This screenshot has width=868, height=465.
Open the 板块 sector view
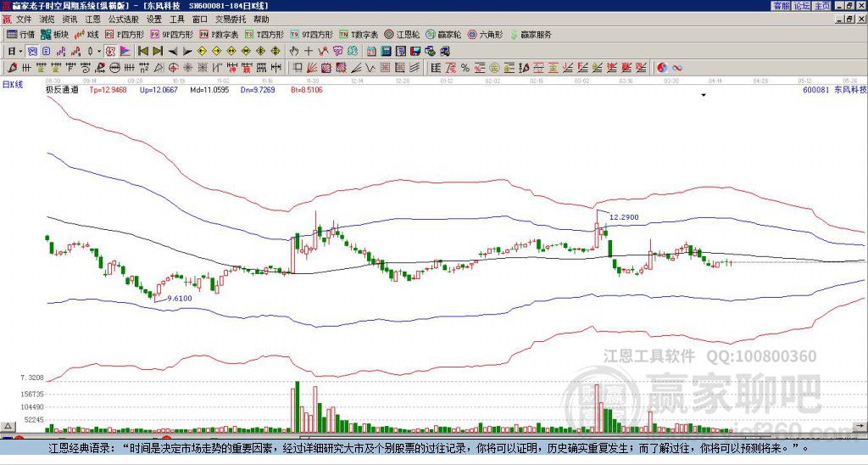pyautogui.click(x=54, y=34)
